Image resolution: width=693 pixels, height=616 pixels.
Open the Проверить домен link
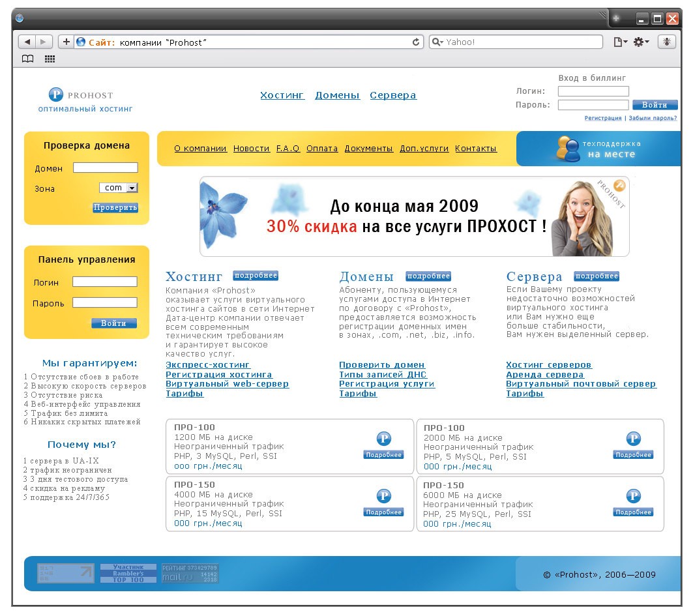[x=382, y=365]
